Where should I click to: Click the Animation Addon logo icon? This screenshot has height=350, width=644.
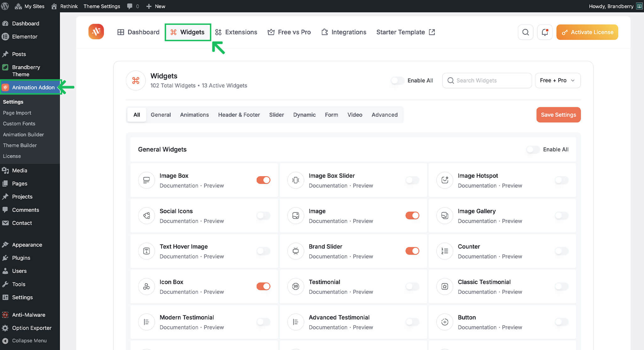pyautogui.click(x=96, y=32)
